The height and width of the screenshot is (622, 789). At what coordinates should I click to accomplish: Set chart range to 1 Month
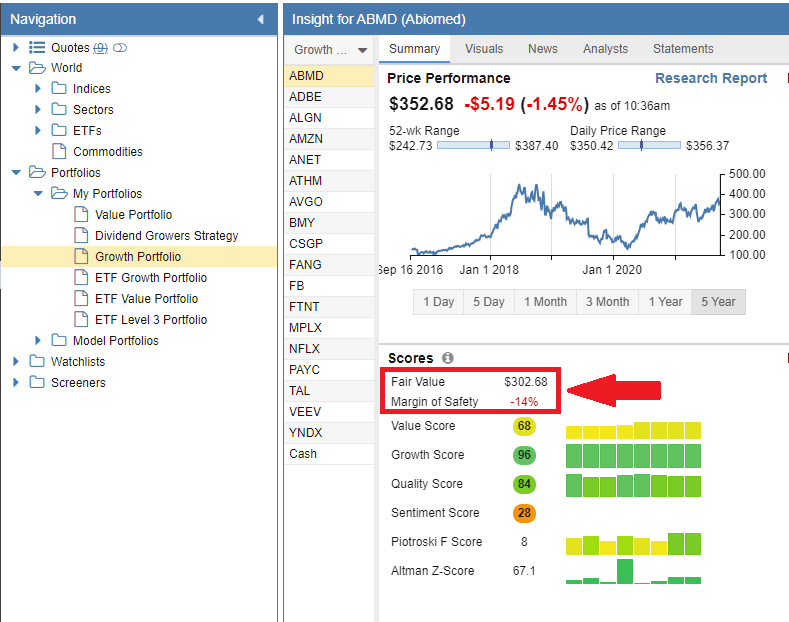coord(545,302)
